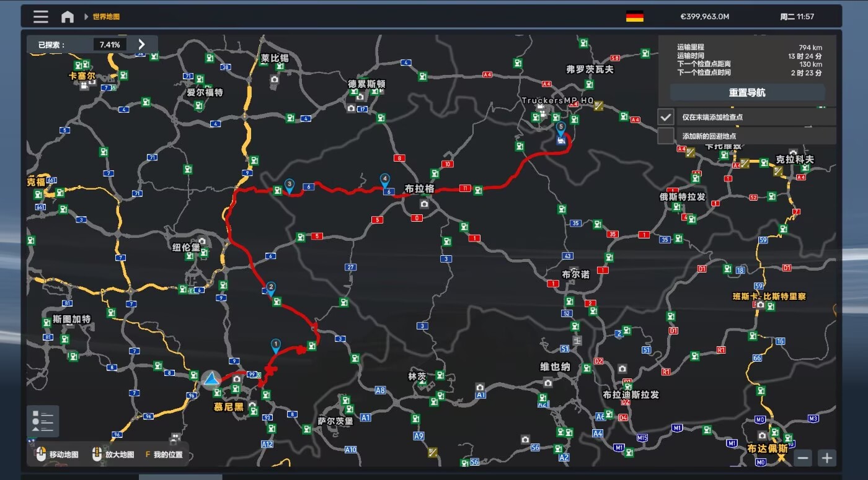This screenshot has width=868, height=480.
Task: Click the German flag icon
Action: [x=634, y=17]
